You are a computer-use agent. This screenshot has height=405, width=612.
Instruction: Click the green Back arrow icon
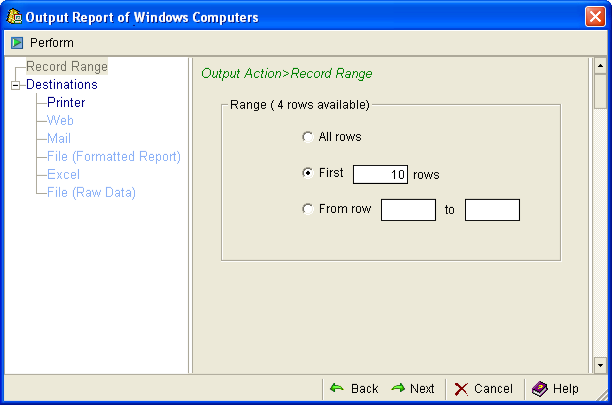click(x=336, y=388)
